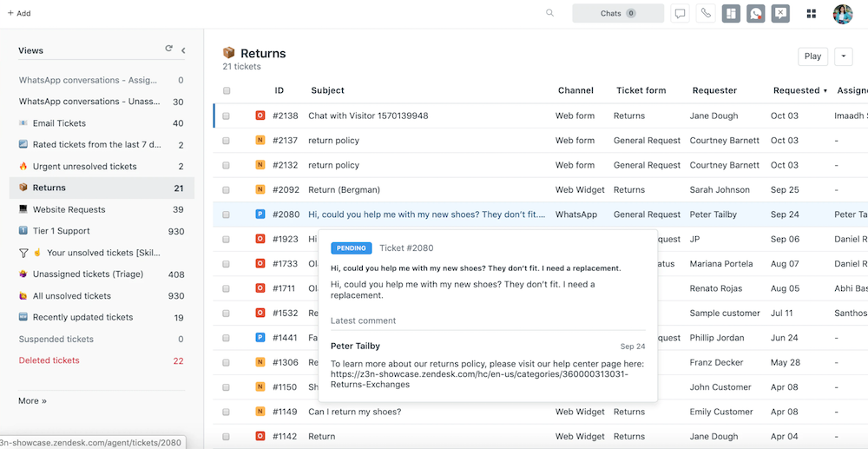Sort by the Ticket form column header
Image resolution: width=868 pixels, height=449 pixels.
[641, 90]
